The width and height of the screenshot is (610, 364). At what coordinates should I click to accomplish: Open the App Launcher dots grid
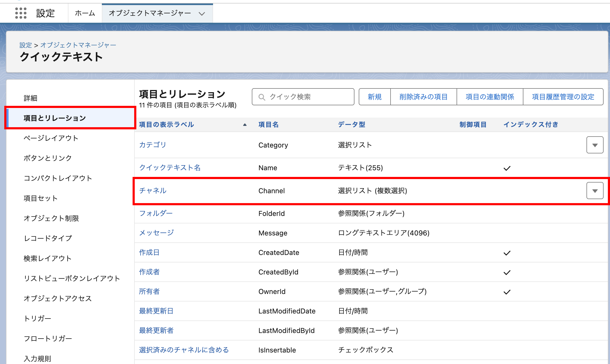click(x=21, y=13)
